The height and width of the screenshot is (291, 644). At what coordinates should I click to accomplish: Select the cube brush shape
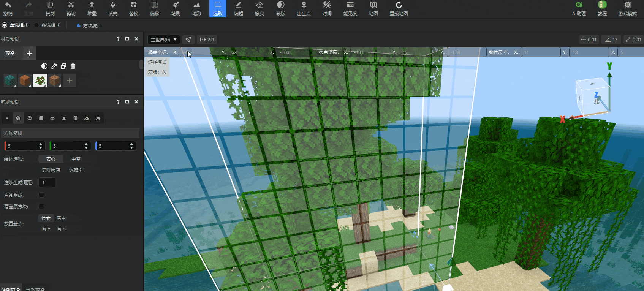point(18,118)
